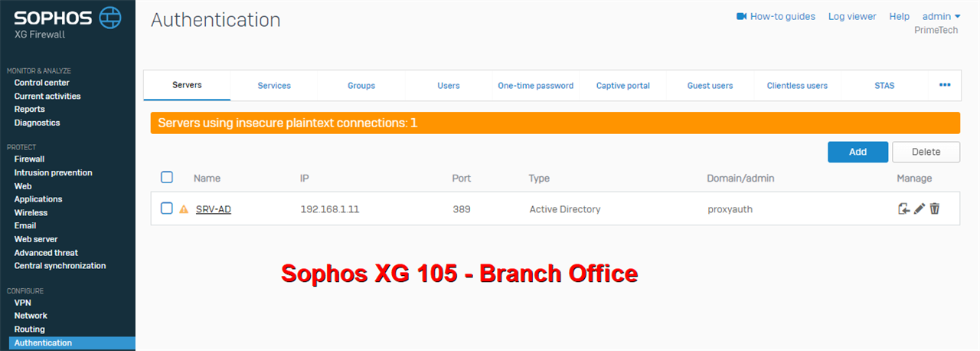Go to the One-time password tab

535,86
